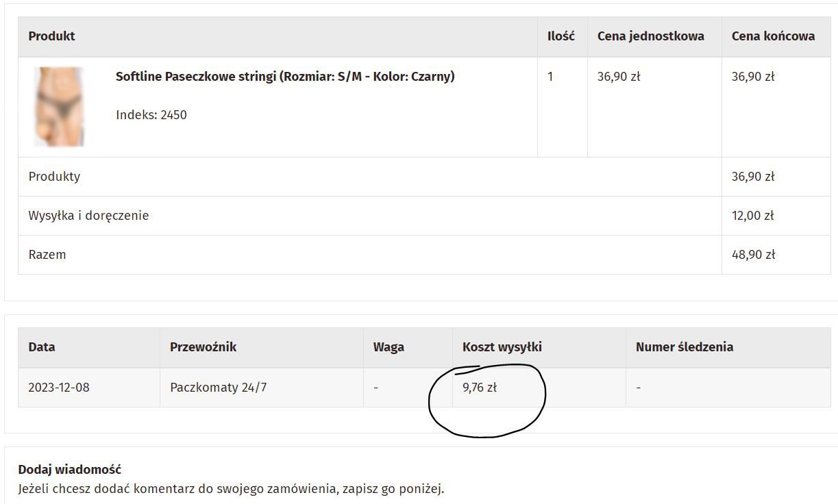Open the Softline Paseczkowe stringi product thumbnail
This screenshot has height=504, width=838.
60,106
